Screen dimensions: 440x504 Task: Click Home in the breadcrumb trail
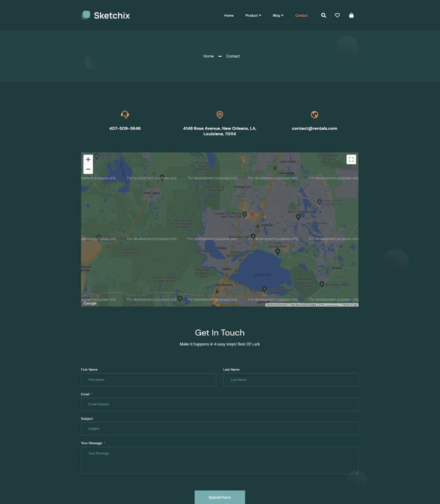pos(208,56)
